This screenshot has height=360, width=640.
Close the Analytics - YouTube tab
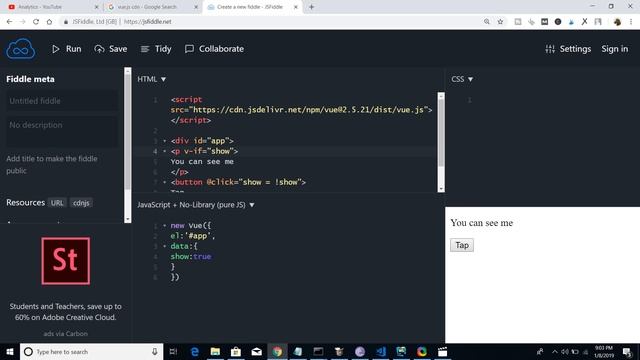pyautogui.click(x=96, y=7)
